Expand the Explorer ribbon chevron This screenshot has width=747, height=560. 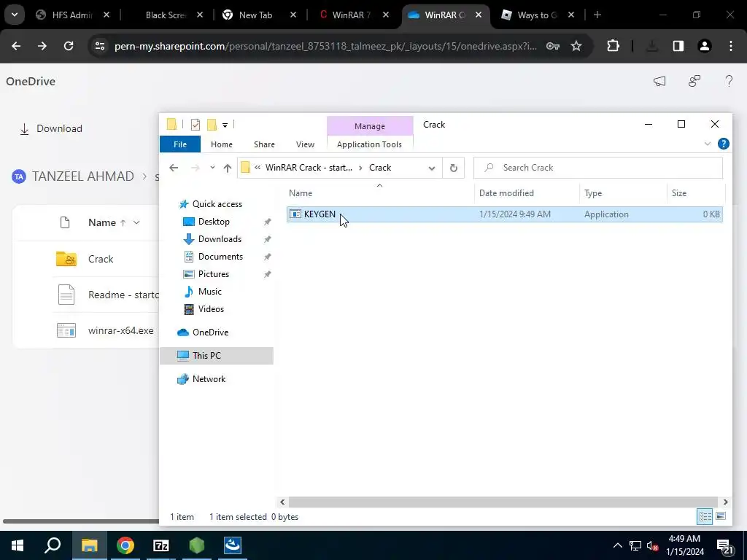tap(708, 144)
